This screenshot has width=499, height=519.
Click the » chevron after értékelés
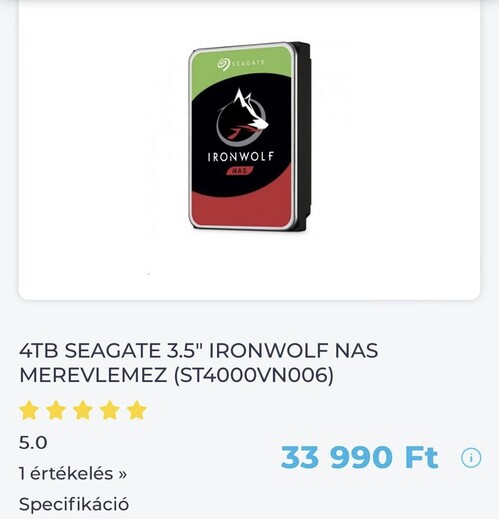(122, 474)
